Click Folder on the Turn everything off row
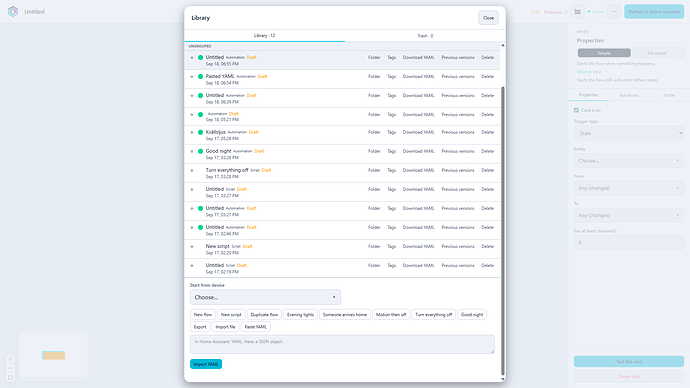This screenshot has height=388, width=690. coord(374,170)
